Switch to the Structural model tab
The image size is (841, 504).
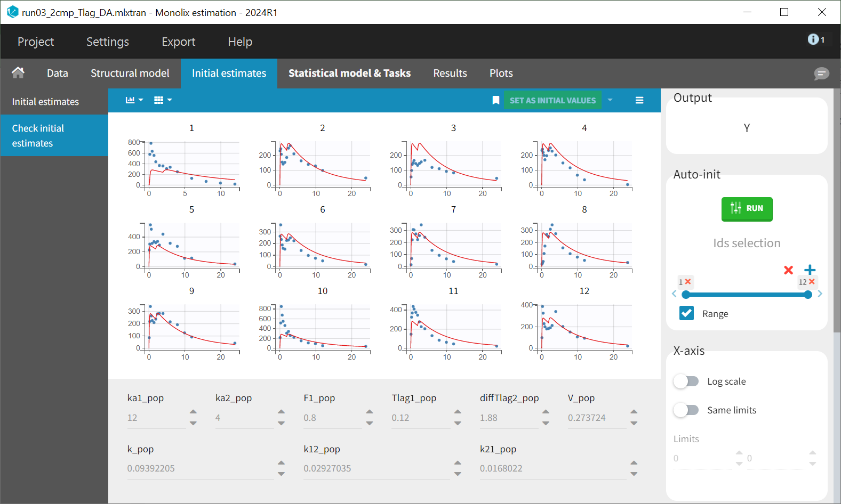click(x=130, y=74)
